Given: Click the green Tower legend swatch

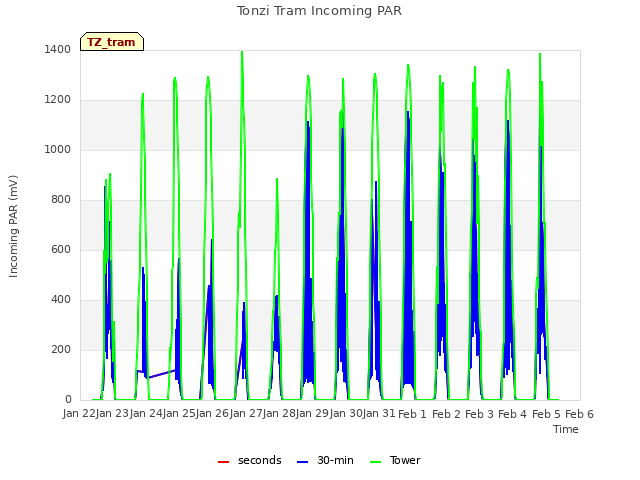Looking at the screenshot, I should coord(375,462).
